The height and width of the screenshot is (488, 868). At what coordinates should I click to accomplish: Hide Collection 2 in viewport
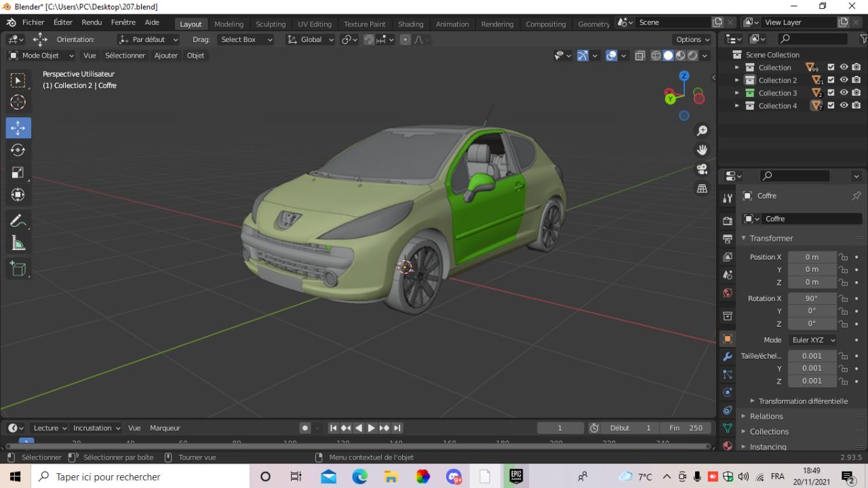coord(844,80)
